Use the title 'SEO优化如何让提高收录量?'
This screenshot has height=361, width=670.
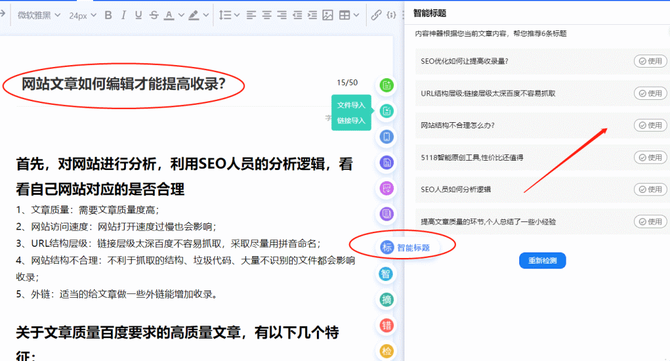click(x=650, y=61)
